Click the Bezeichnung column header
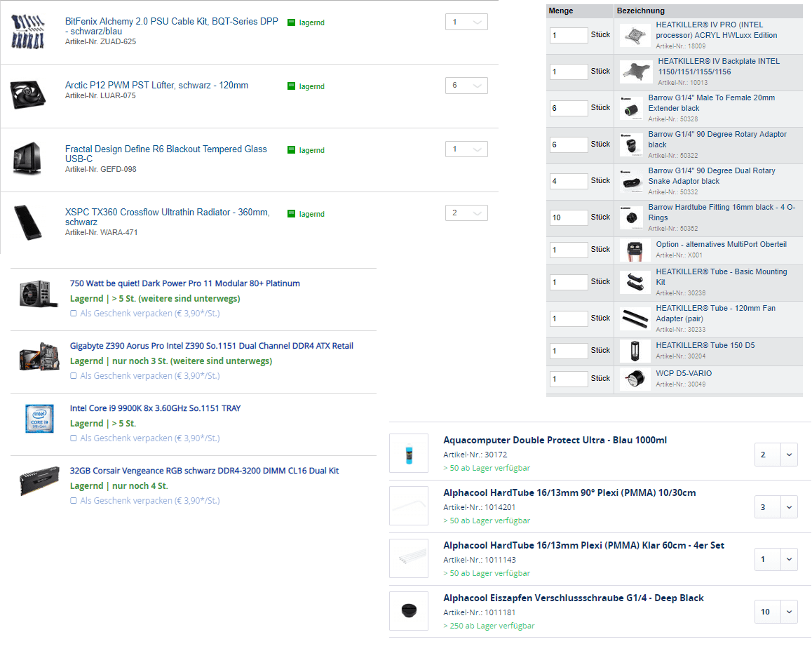The width and height of the screenshot is (812, 658). point(641,11)
